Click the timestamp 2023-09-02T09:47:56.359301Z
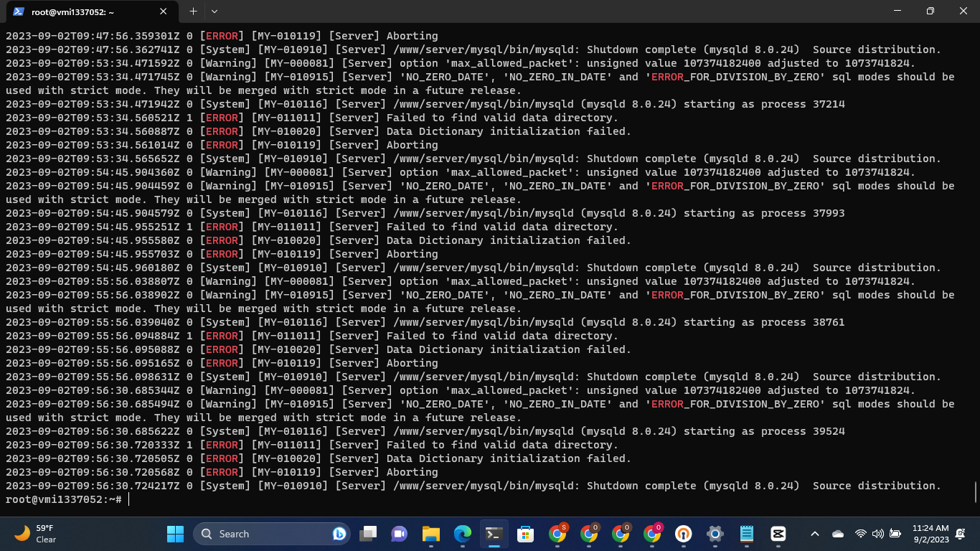 click(93, 36)
